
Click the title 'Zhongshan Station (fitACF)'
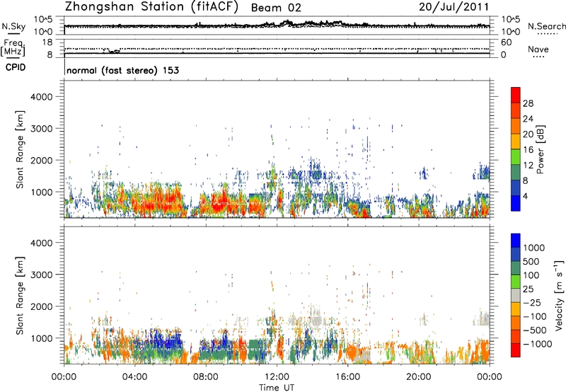151,6
